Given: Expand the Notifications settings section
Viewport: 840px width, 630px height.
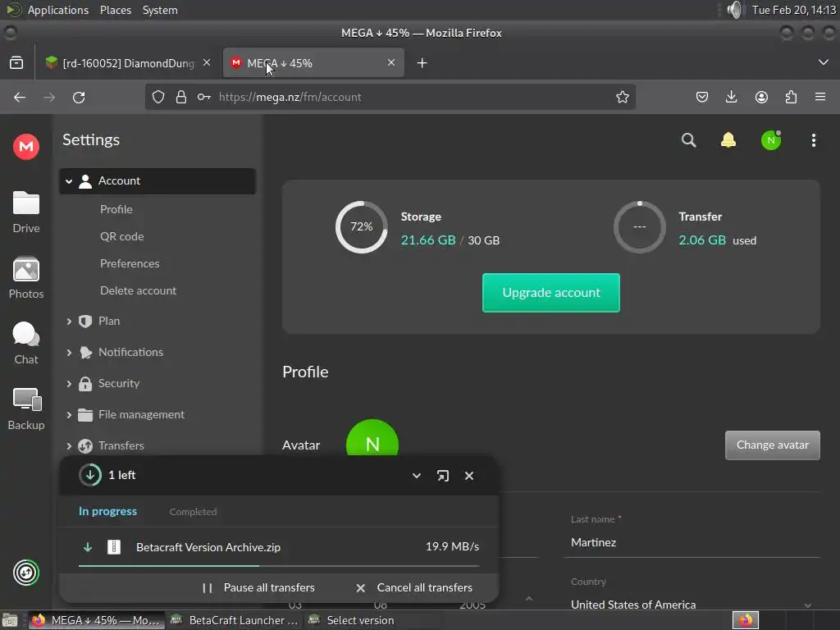Looking at the screenshot, I should tap(69, 353).
